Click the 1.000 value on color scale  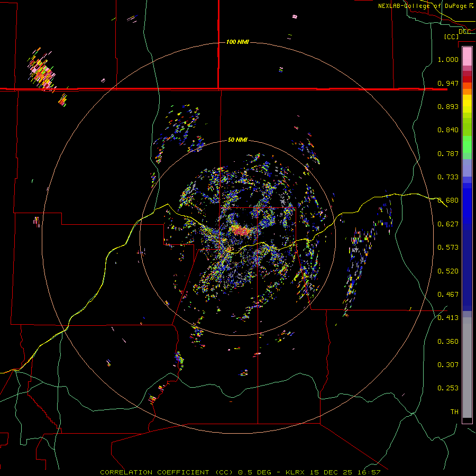[448, 59]
